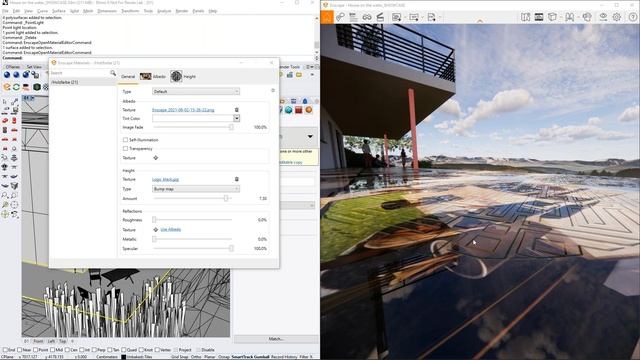Click the first blue sphere Rhino toolbar icon
This screenshot has width=640, height=360.
(7, 75)
